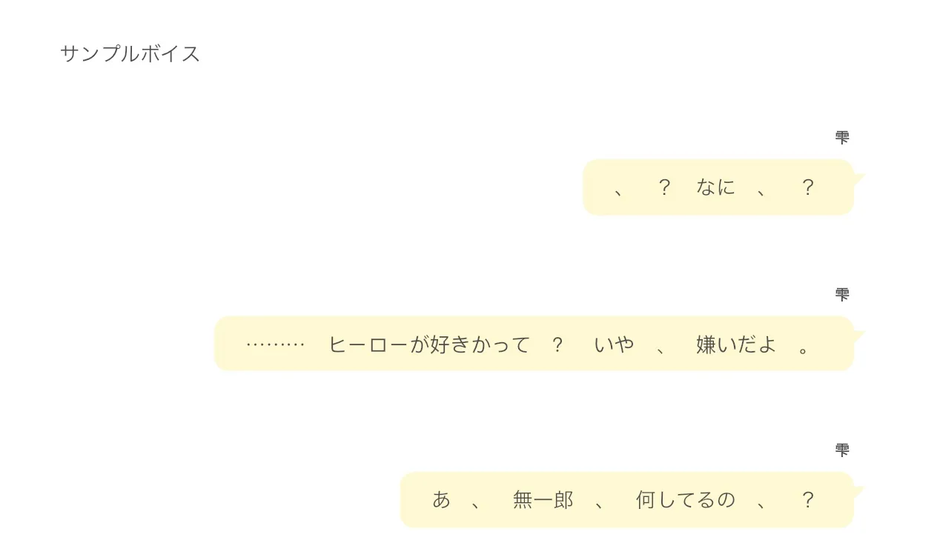The image size is (940, 560).
Task: Click the question mark after ヒーローが好きかって
Action: pos(557,344)
